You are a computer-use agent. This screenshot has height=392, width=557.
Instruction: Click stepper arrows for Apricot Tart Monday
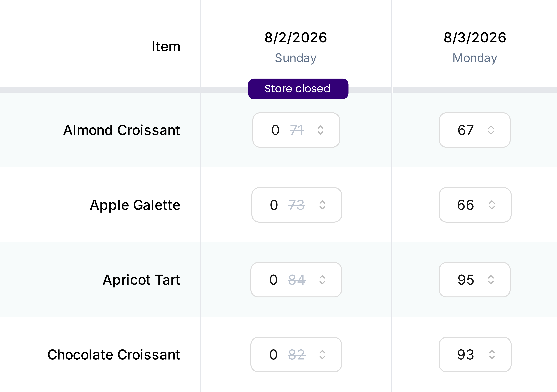click(x=491, y=280)
